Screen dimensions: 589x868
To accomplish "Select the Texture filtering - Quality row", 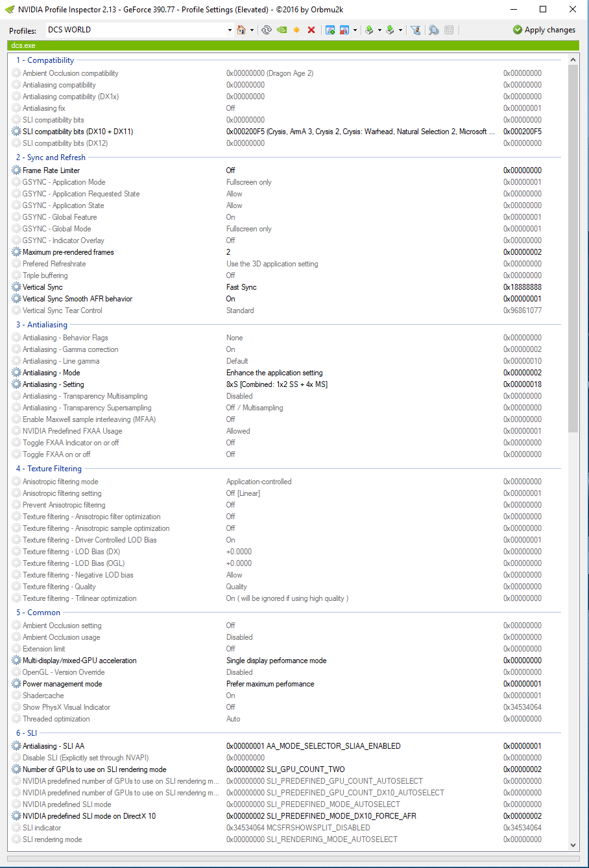I will [287, 587].
